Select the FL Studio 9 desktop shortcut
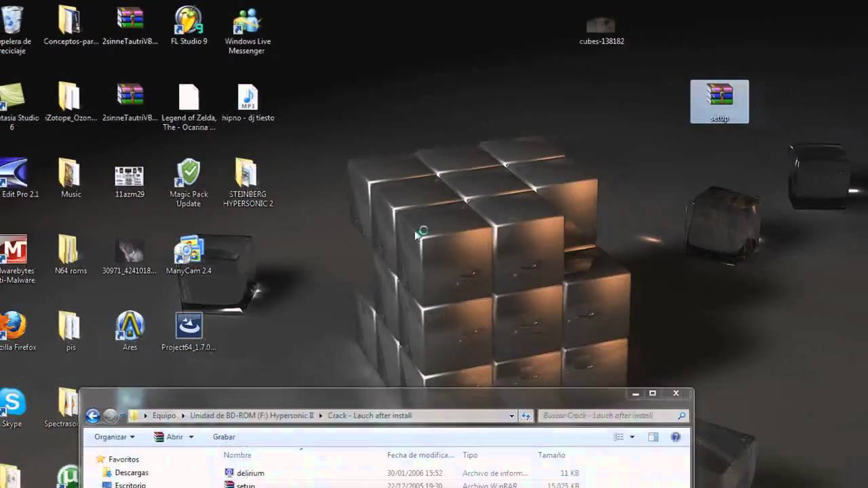The image size is (868, 488). [189, 26]
